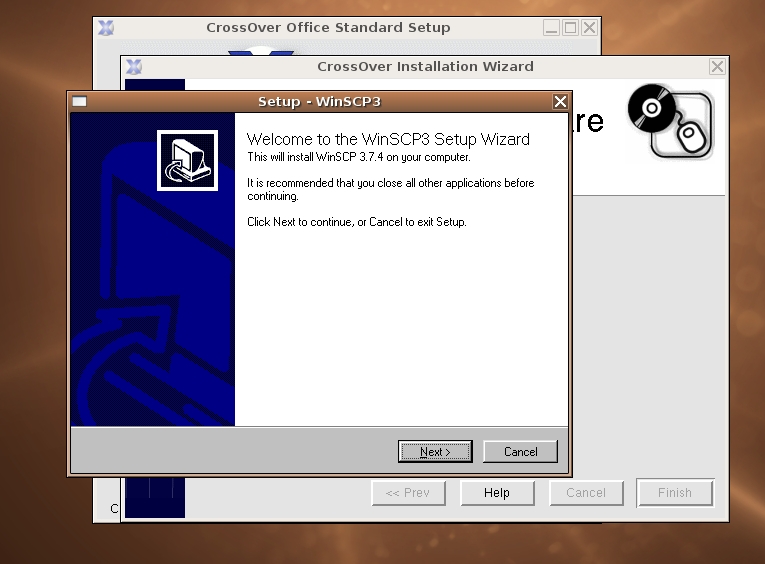765x564 pixels.
Task: Click the greyed-out CrossOver wizard Cancel button
Action: (x=586, y=493)
